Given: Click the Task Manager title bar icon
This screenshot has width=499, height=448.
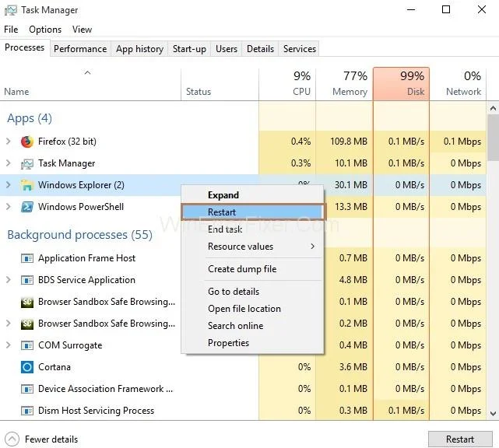Looking at the screenshot, I should click(x=10, y=10).
